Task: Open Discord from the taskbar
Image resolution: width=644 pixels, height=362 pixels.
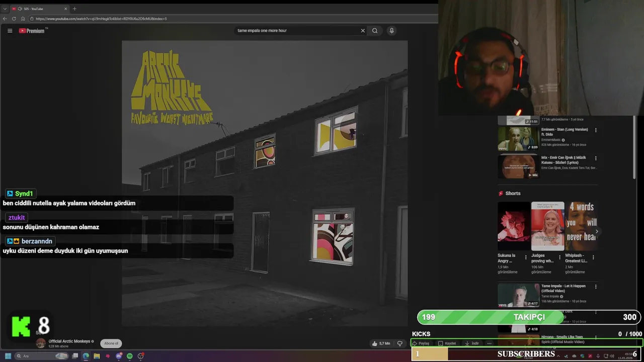Action: tap(119, 356)
